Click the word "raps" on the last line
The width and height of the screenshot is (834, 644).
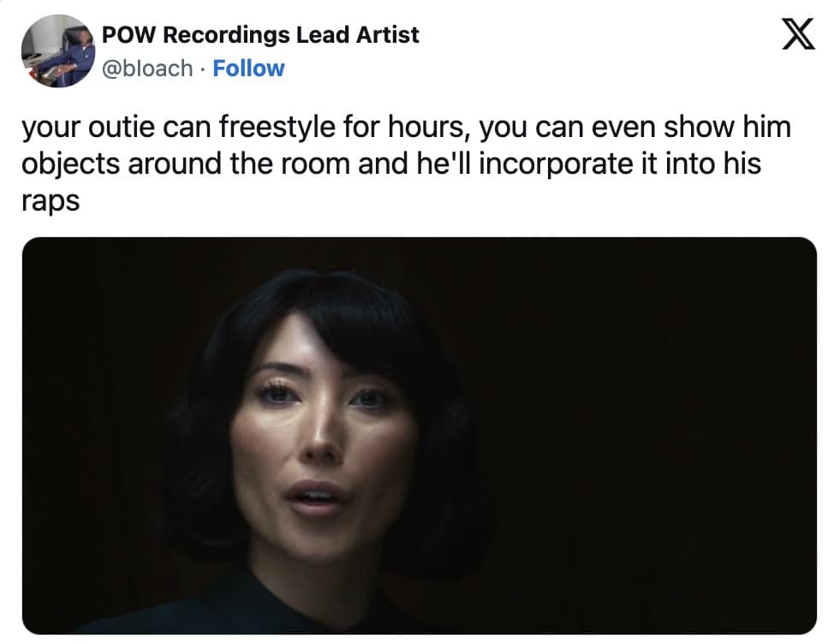[51, 201]
